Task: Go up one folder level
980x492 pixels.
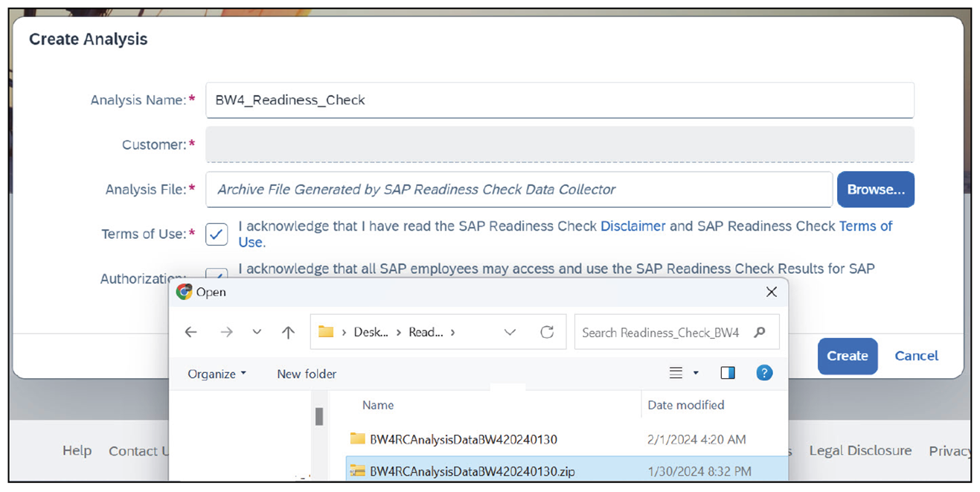Action: tap(287, 332)
